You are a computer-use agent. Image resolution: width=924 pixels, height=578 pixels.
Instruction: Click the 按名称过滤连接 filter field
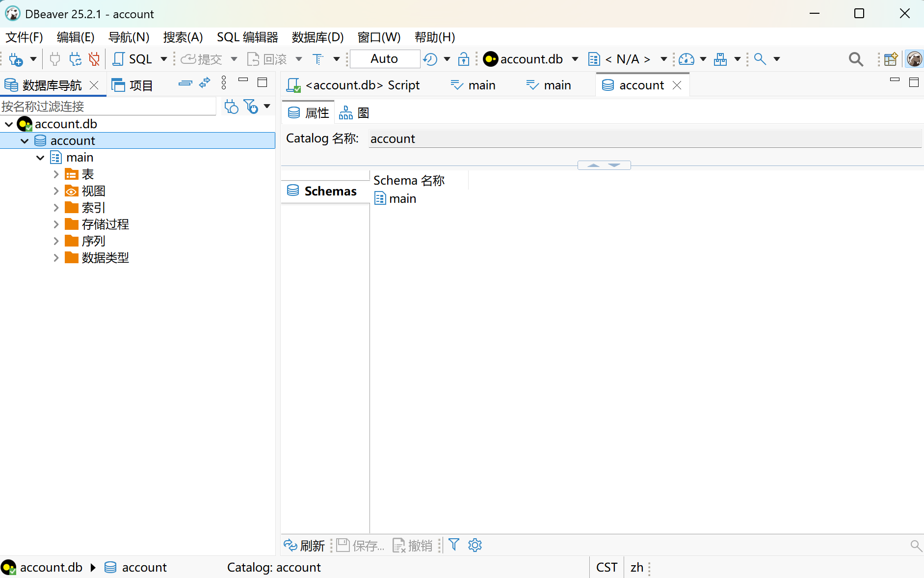tap(108, 106)
